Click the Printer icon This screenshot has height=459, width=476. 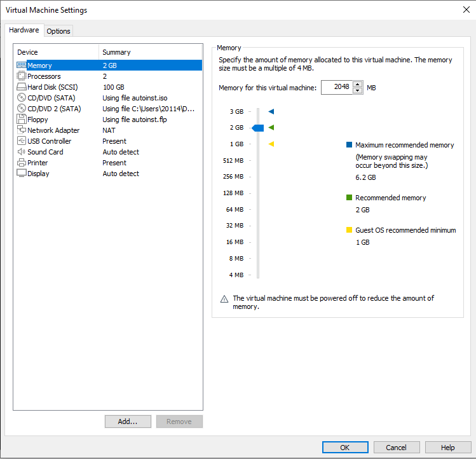21,163
